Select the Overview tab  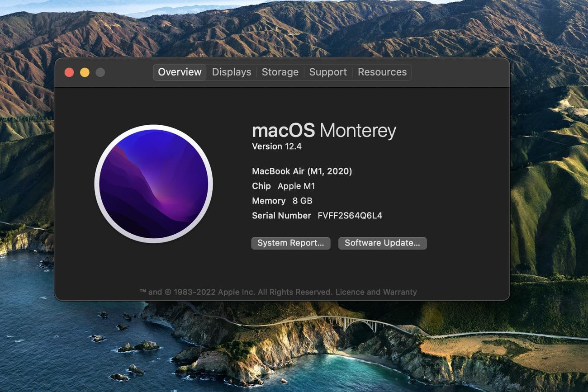[x=180, y=72]
